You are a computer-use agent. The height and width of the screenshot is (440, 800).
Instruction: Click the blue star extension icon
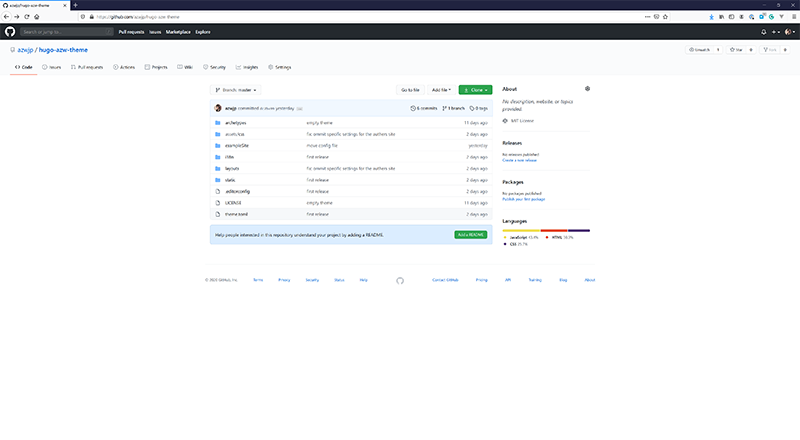[x=711, y=17]
